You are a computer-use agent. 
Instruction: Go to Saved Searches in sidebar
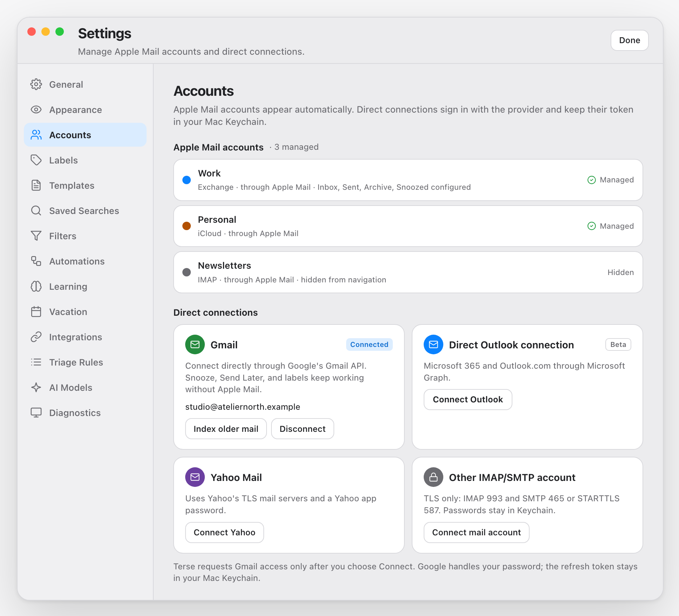click(85, 211)
